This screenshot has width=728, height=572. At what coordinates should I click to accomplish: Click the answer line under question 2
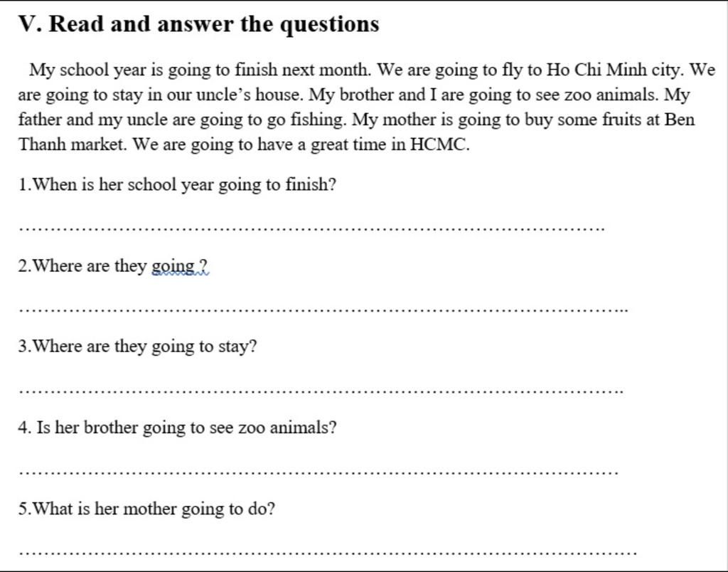322,309
